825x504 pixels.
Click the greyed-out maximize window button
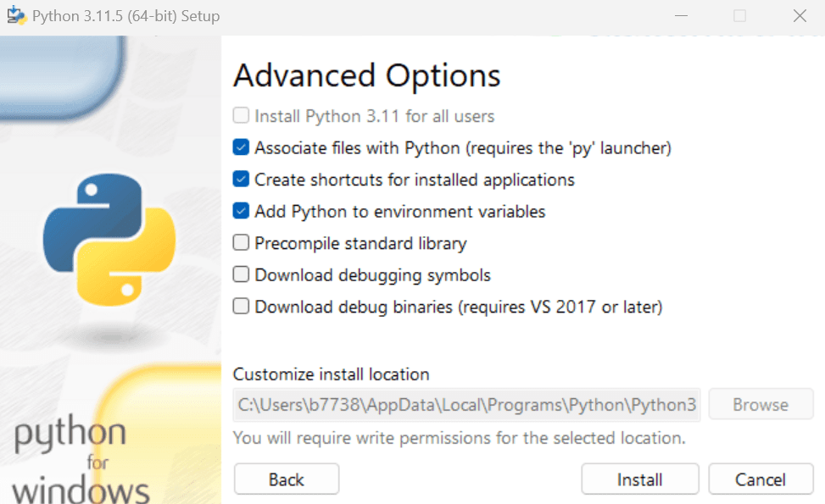739,16
